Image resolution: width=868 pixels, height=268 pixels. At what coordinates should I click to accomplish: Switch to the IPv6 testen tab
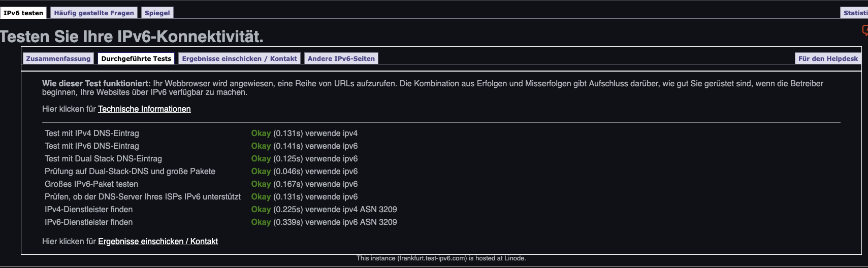(23, 13)
